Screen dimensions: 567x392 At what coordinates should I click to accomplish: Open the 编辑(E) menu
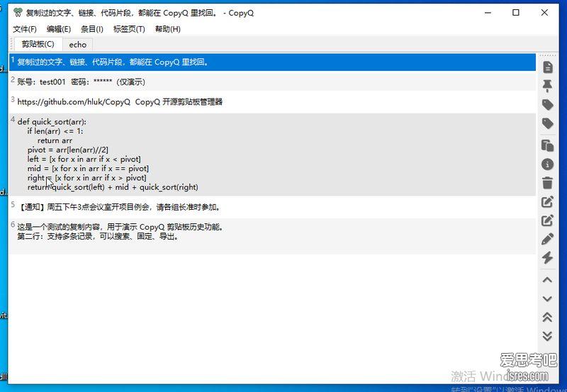coord(59,29)
